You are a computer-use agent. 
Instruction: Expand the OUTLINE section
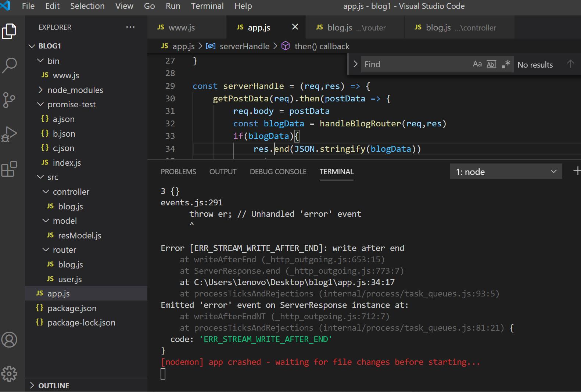(32, 385)
